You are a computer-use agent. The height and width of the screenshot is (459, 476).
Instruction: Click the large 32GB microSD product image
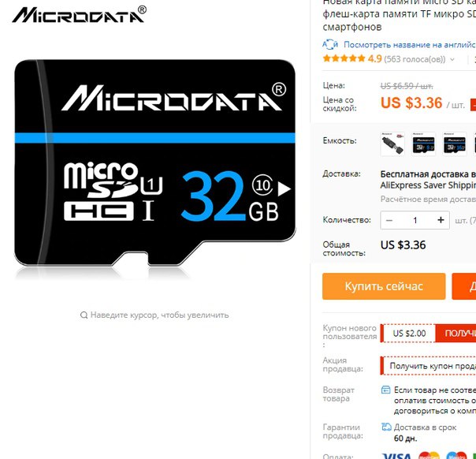tap(154, 163)
